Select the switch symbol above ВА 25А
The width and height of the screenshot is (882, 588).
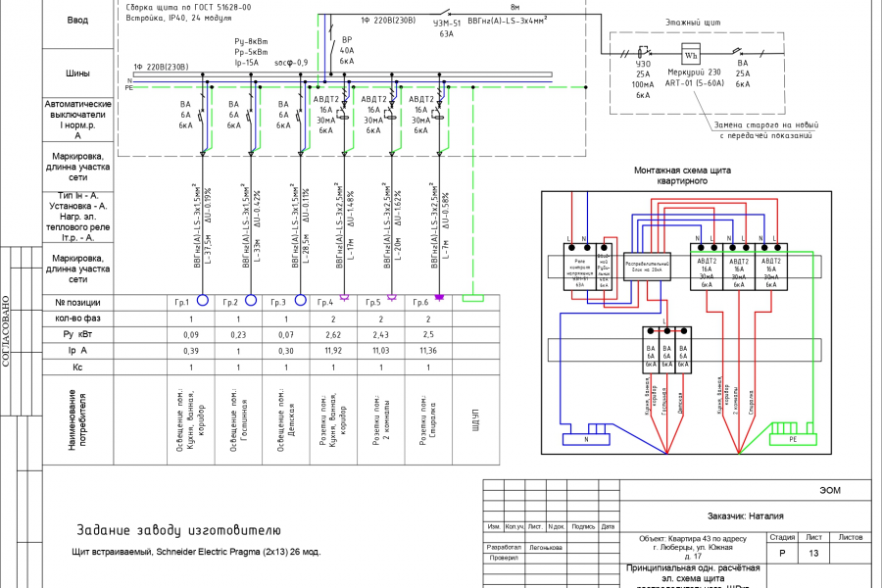tap(738, 52)
